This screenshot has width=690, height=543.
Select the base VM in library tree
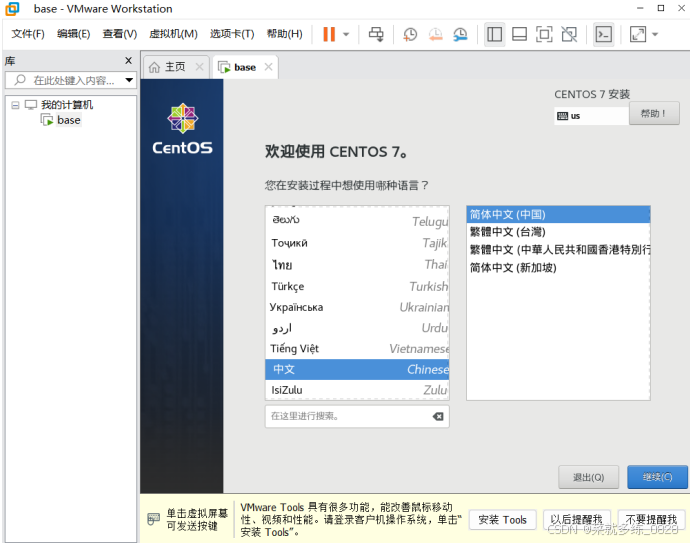(69, 120)
